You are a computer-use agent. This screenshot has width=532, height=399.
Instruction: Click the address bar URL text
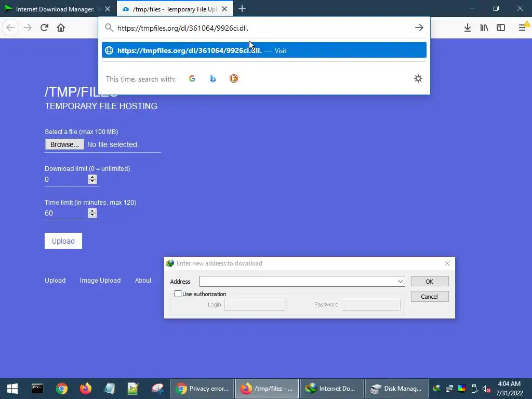(183, 28)
